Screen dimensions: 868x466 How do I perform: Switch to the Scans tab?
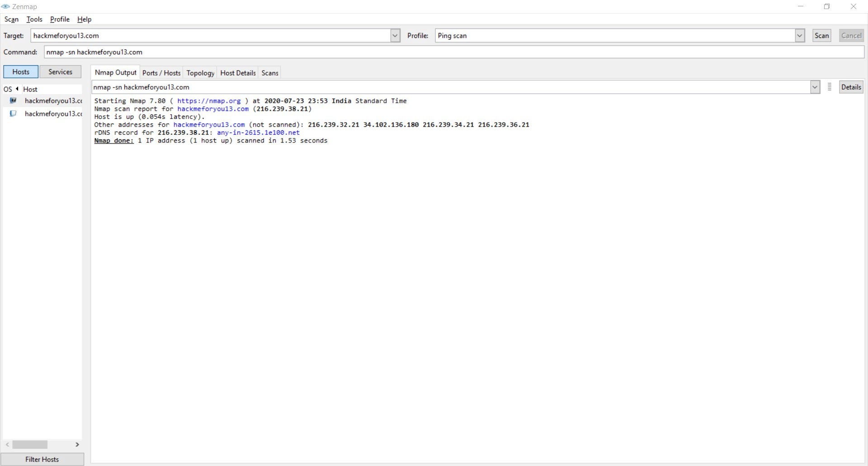270,73
